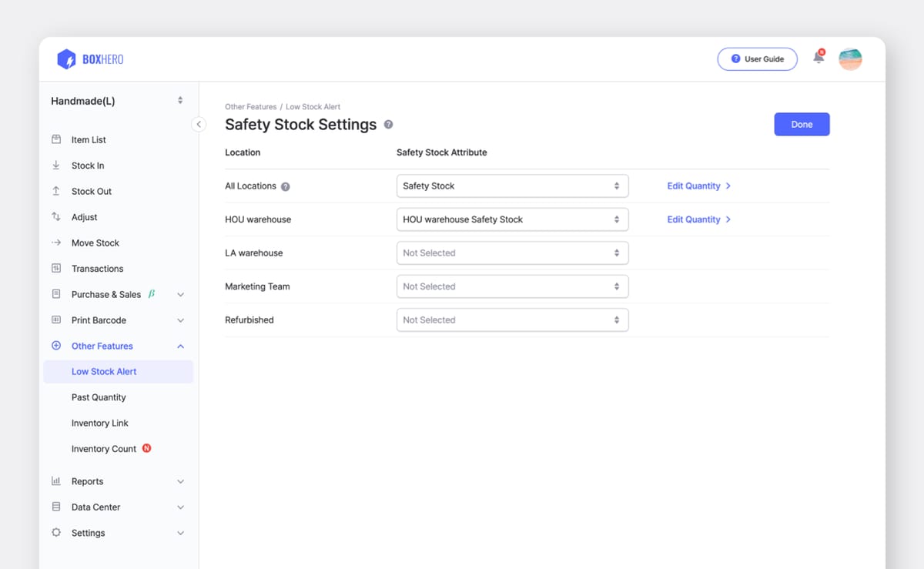The image size is (924, 569).
Task: Open the Stock Out feature via its icon
Action: pyautogui.click(x=57, y=191)
